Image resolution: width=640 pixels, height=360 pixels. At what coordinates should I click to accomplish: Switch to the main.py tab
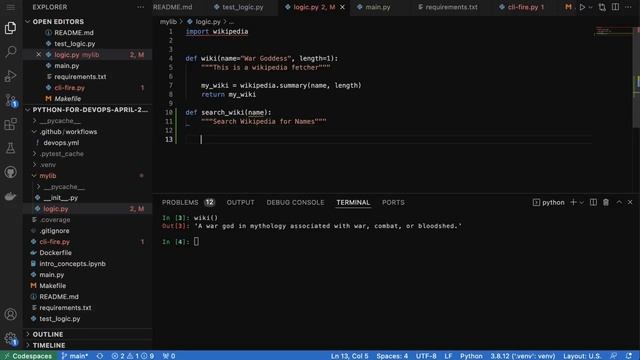click(x=374, y=7)
